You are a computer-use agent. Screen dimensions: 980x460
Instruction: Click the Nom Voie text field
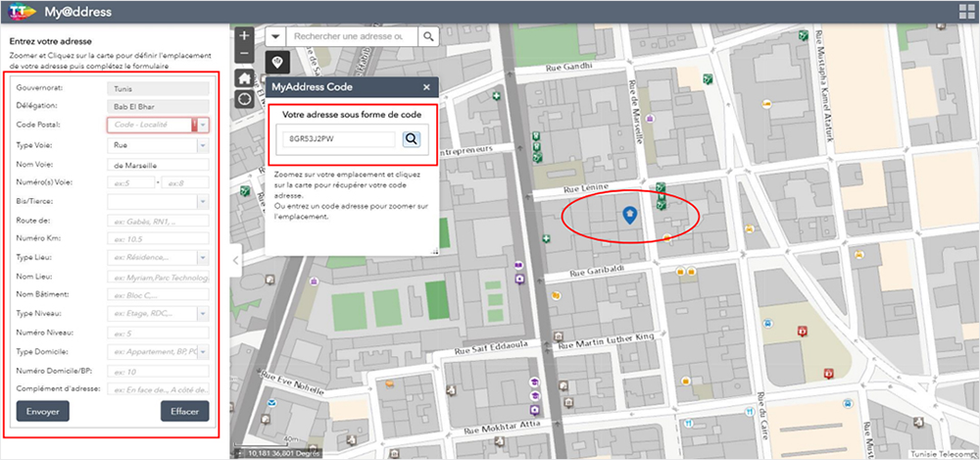click(157, 165)
